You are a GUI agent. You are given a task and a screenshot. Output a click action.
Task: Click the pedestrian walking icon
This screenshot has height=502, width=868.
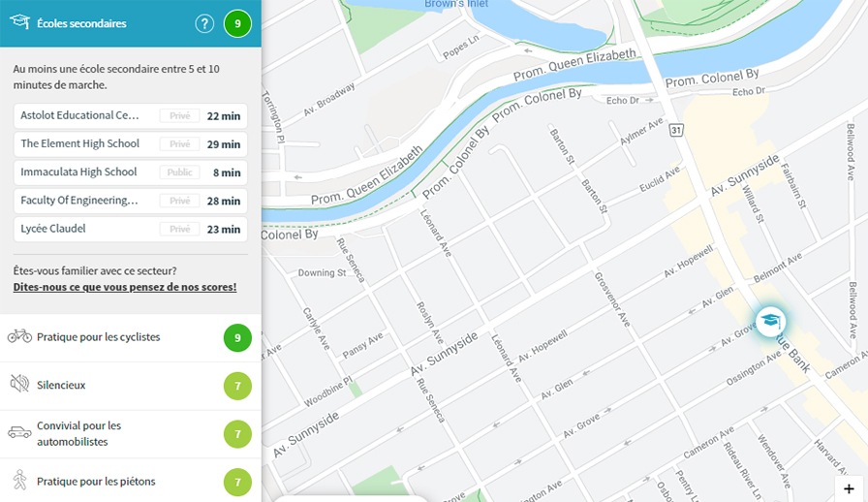(x=20, y=481)
